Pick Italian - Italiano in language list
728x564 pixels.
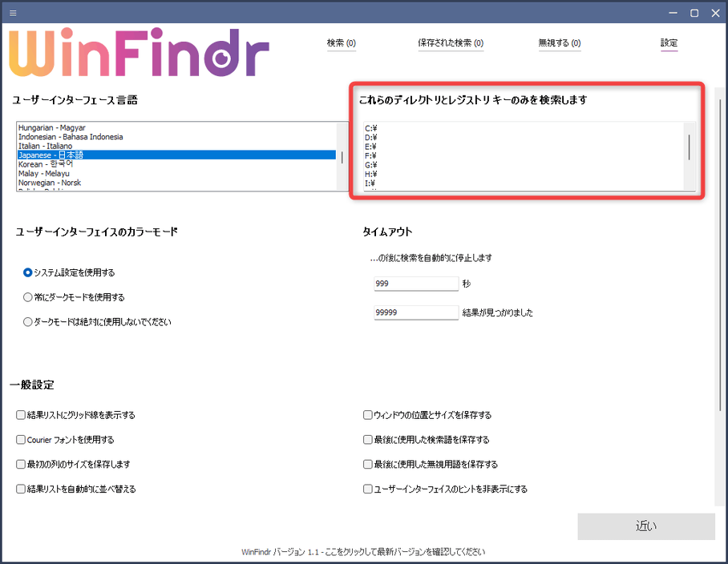coord(176,146)
